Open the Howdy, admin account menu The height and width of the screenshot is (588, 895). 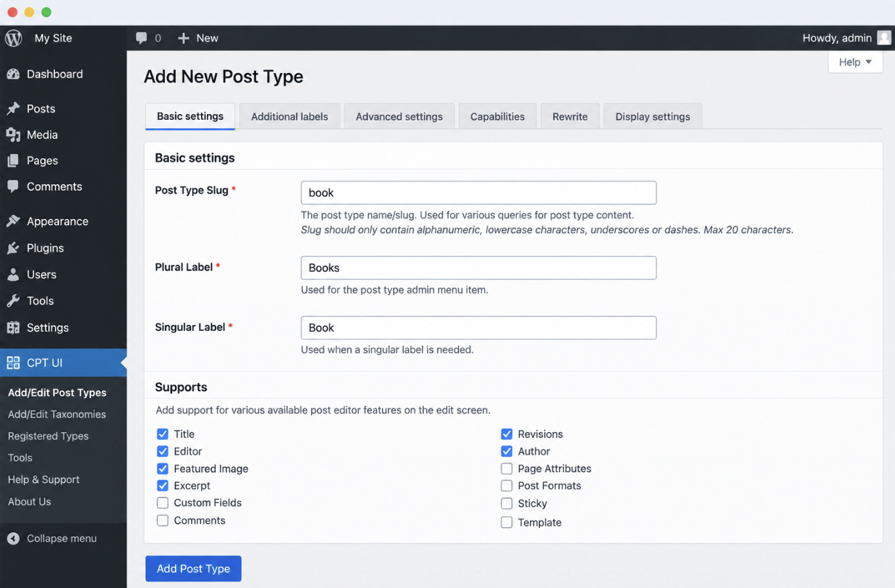click(837, 38)
